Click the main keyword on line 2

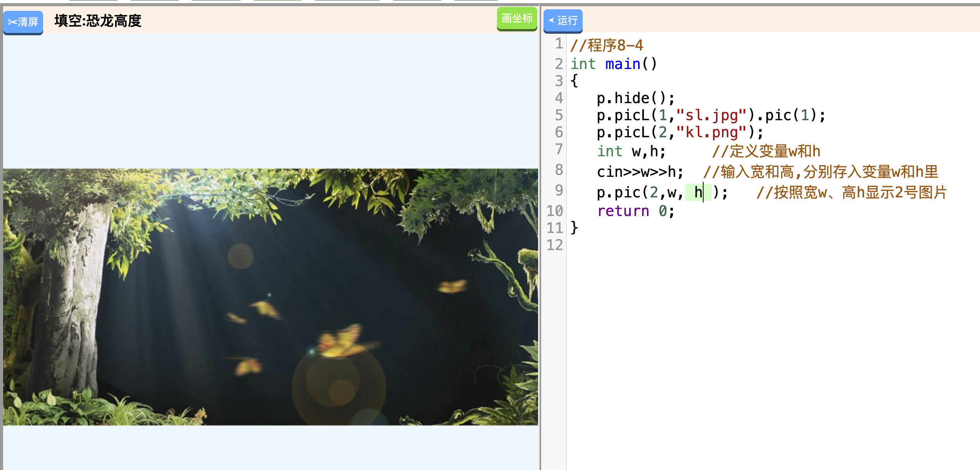(622, 64)
